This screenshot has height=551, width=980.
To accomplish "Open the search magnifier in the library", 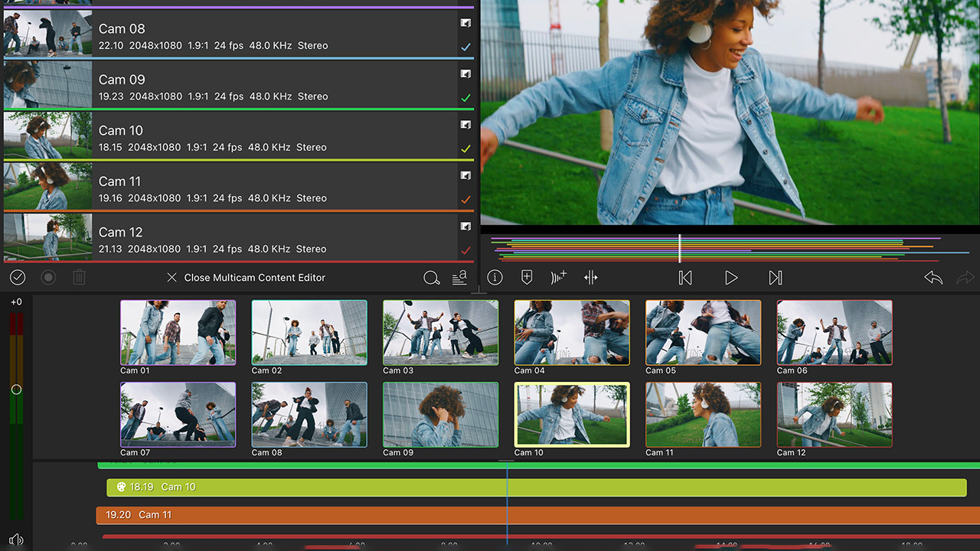I will click(x=431, y=278).
